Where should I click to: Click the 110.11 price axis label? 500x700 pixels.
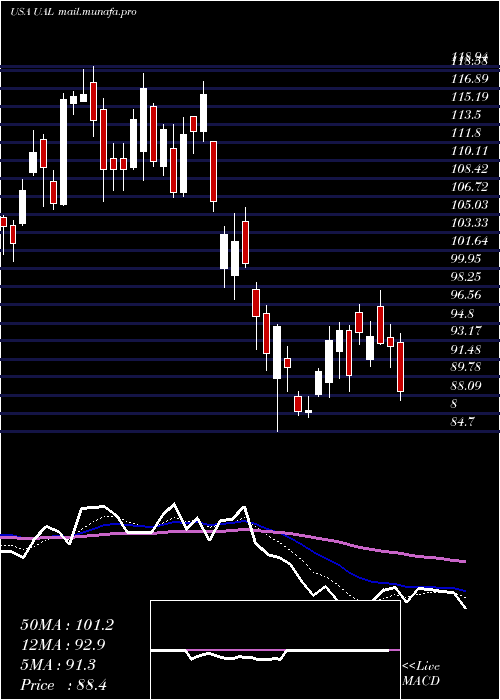coord(469,151)
